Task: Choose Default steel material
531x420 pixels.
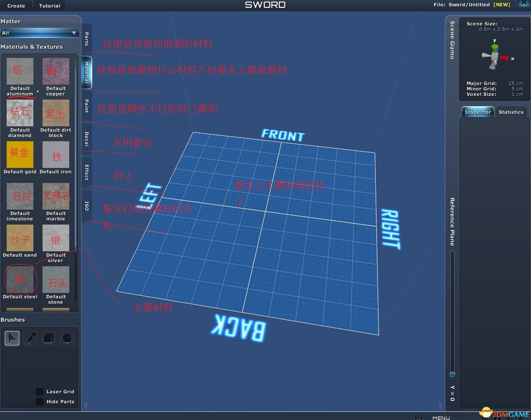Action: [20, 280]
